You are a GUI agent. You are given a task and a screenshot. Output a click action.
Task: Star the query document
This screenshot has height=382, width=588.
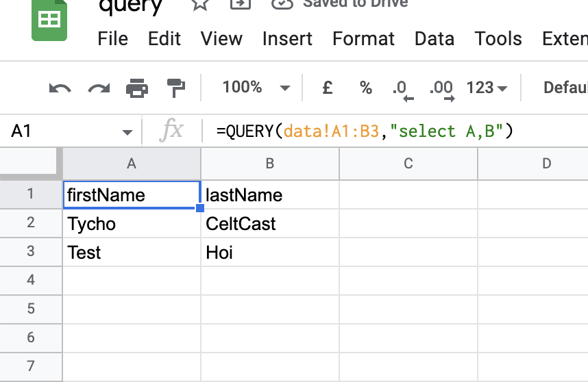(x=199, y=3)
